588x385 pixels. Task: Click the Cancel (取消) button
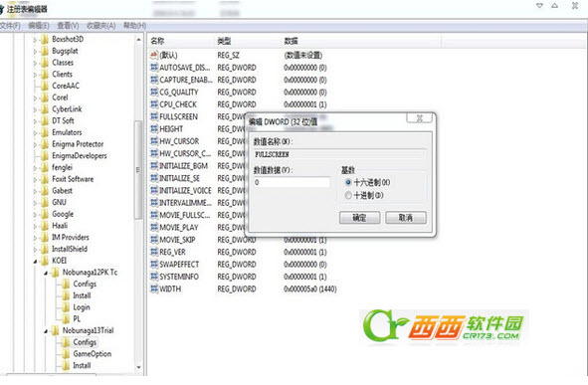(x=406, y=218)
